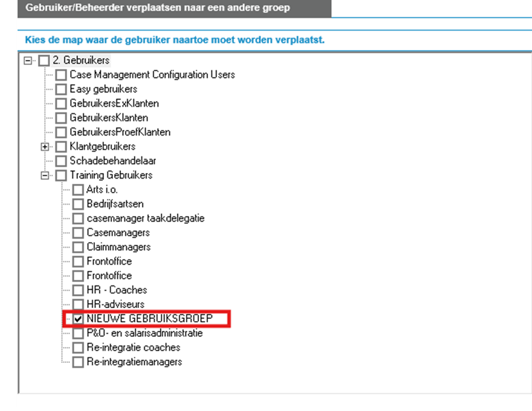Screen dimensions: 532x411
Task: Check the HR-adviseurs checkbox
Action: [78, 304]
